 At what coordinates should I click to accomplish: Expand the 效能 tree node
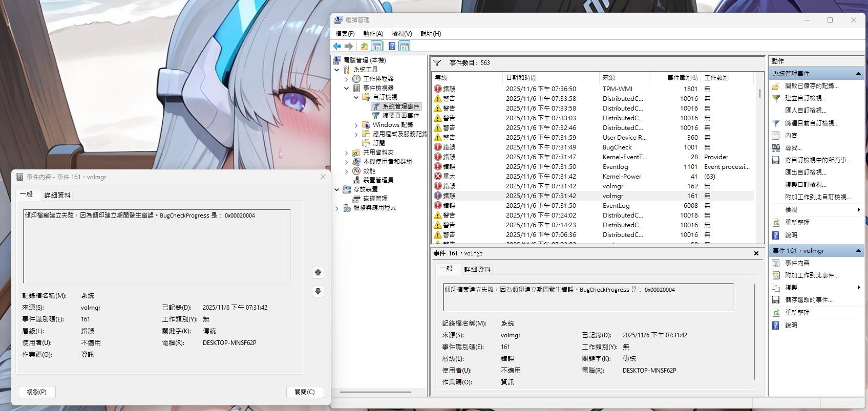pos(347,171)
